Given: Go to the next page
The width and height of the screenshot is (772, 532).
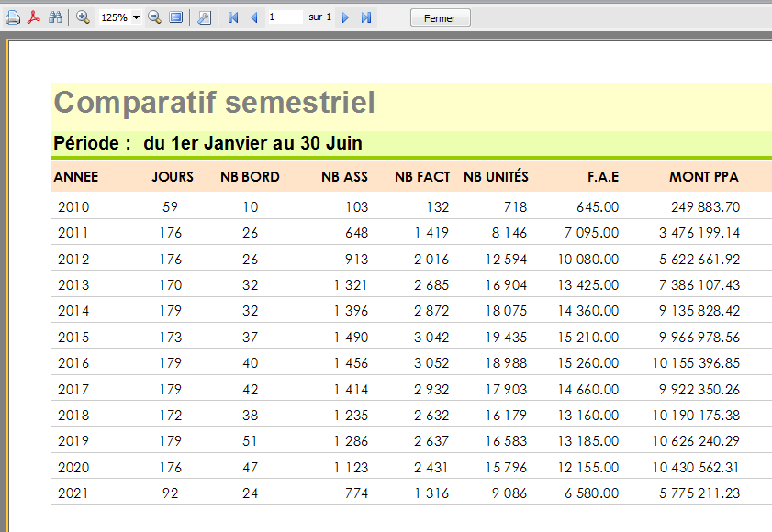Looking at the screenshot, I should (x=346, y=17).
